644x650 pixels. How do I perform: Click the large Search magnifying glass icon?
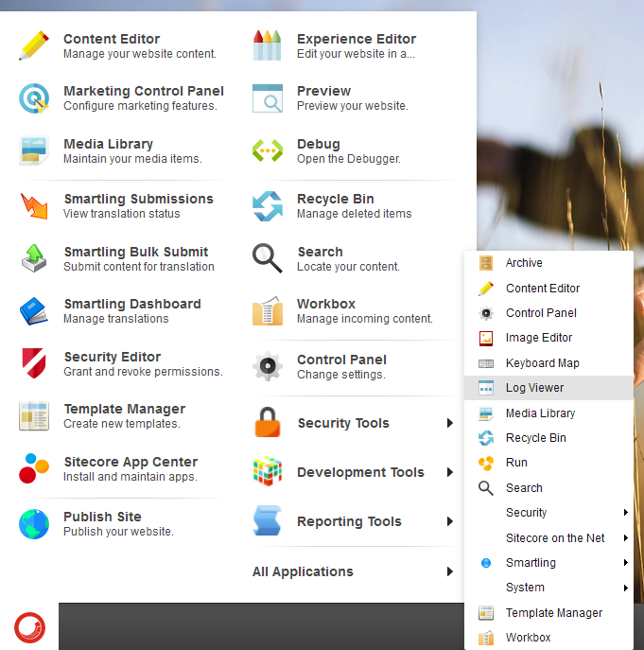pos(268,258)
